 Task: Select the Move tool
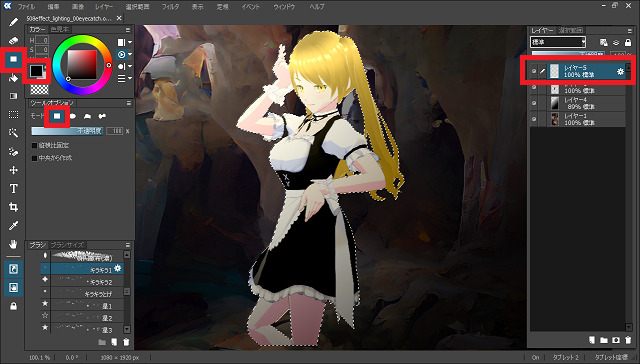coord(13,170)
